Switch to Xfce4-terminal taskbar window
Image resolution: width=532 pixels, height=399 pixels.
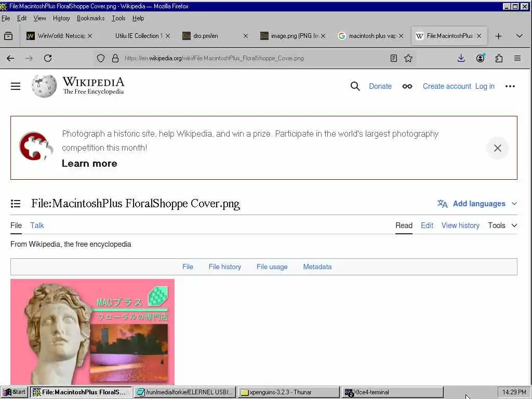click(x=393, y=392)
